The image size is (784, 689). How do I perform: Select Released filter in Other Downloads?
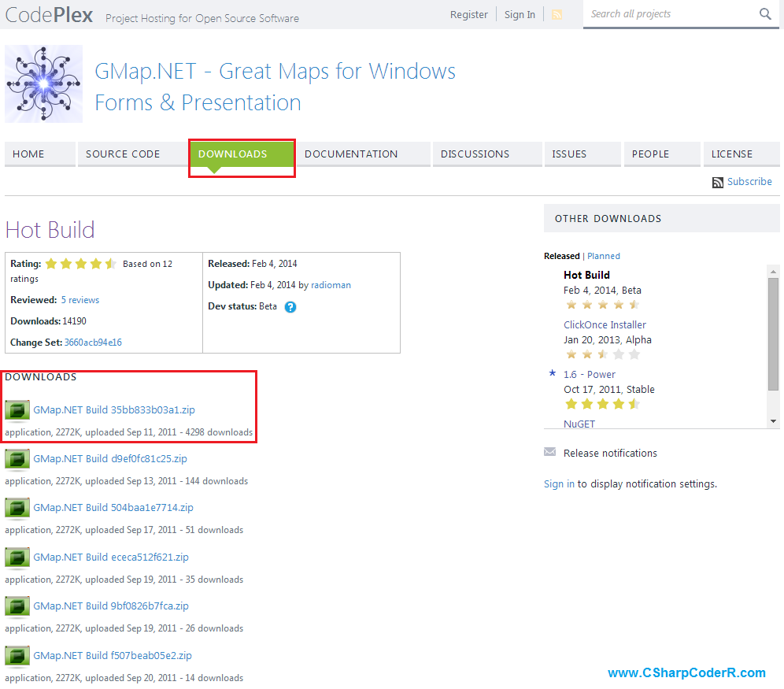[561, 256]
